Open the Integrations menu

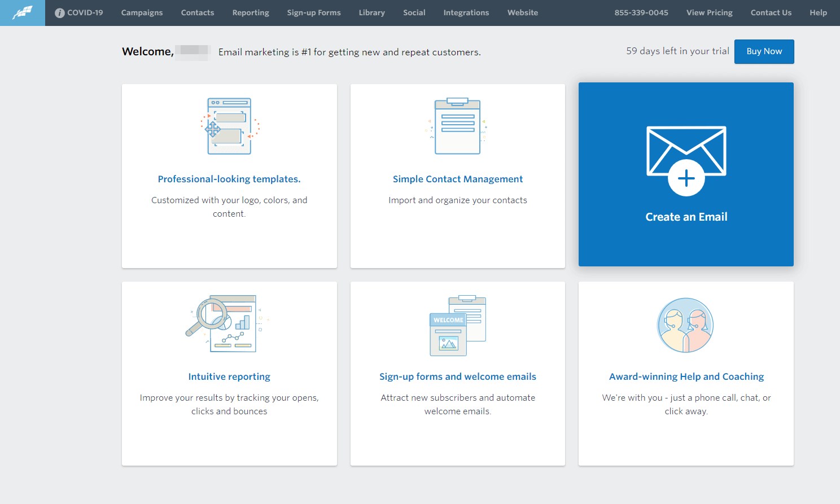(x=466, y=12)
